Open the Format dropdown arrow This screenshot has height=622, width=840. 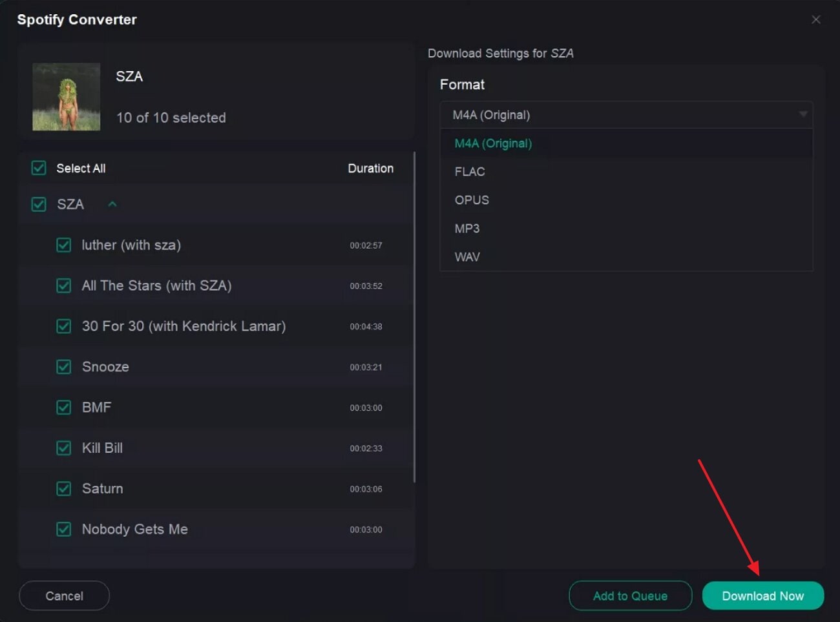[x=803, y=114]
